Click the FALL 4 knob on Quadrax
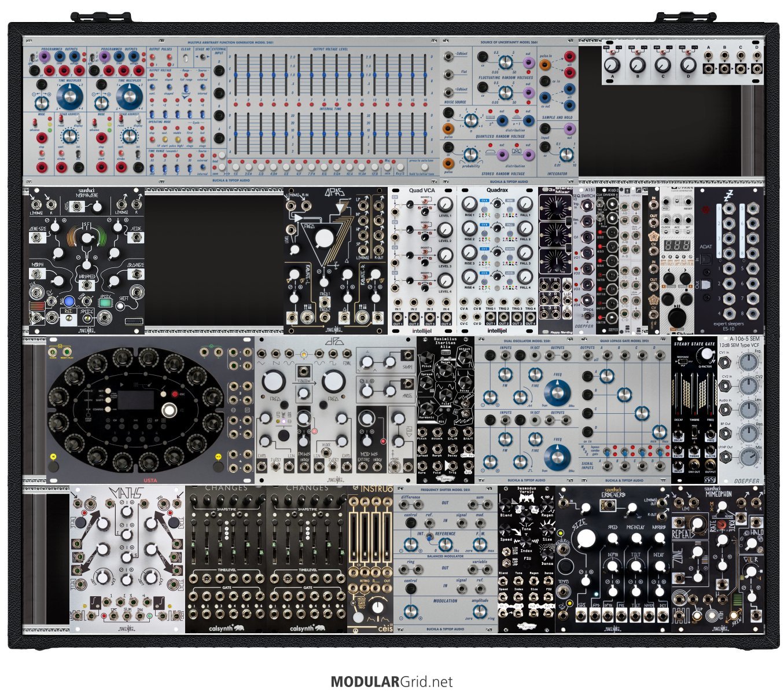The image size is (784, 694). pos(525,277)
